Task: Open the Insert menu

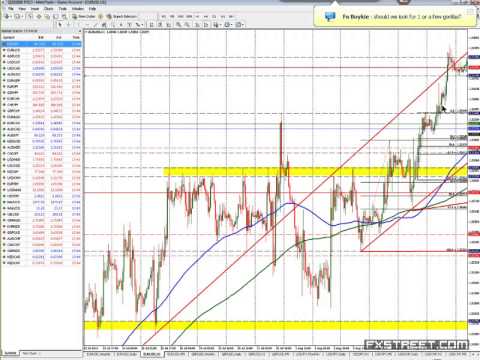Action: [x=35, y=9]
